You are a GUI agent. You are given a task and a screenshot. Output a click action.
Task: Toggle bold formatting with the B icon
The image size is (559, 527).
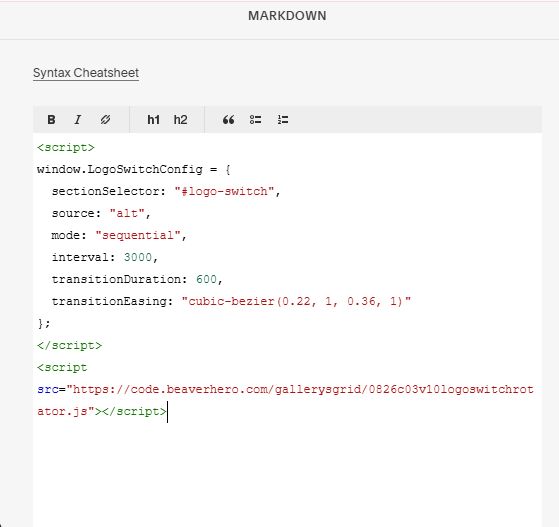point(51,119)
